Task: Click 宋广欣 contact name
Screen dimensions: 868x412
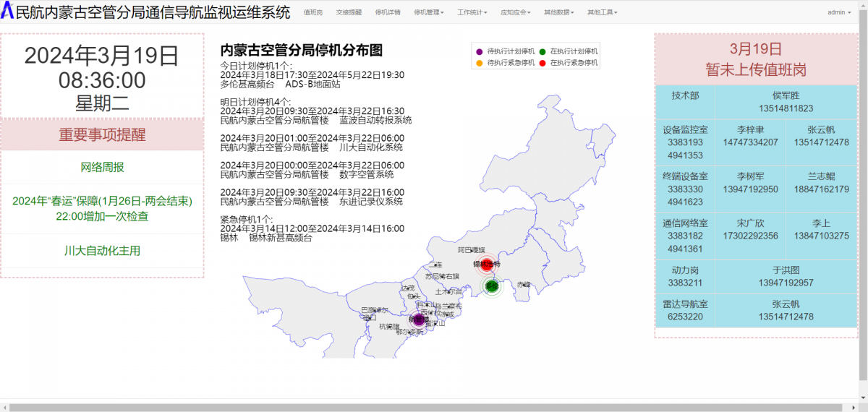Action: point(750,224)
